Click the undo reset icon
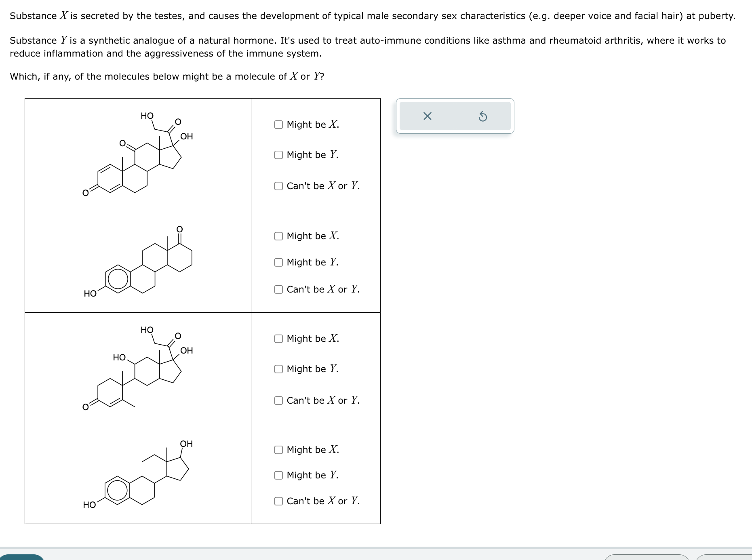Screen dimensions: 752x560 [483, 116]
